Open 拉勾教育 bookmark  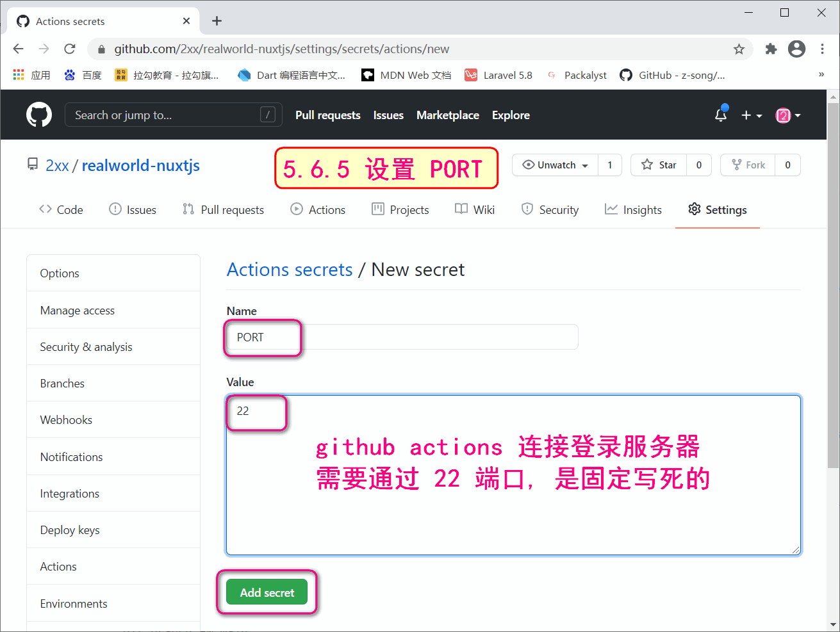pos(167,75)
